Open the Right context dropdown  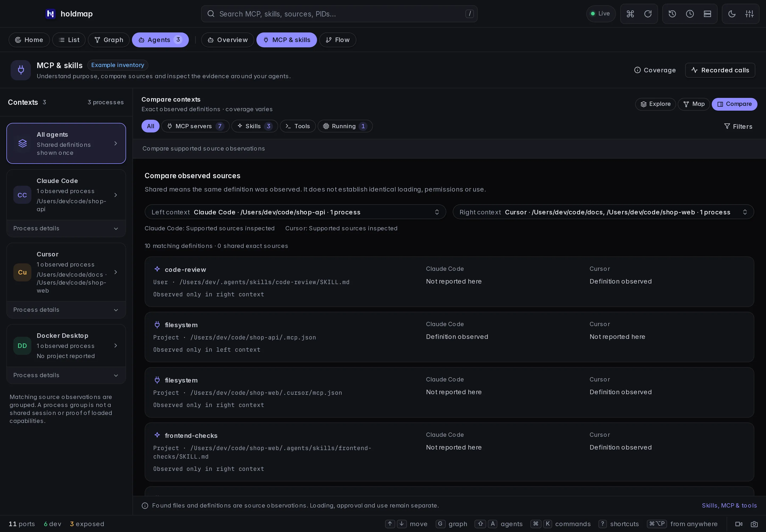603,212
